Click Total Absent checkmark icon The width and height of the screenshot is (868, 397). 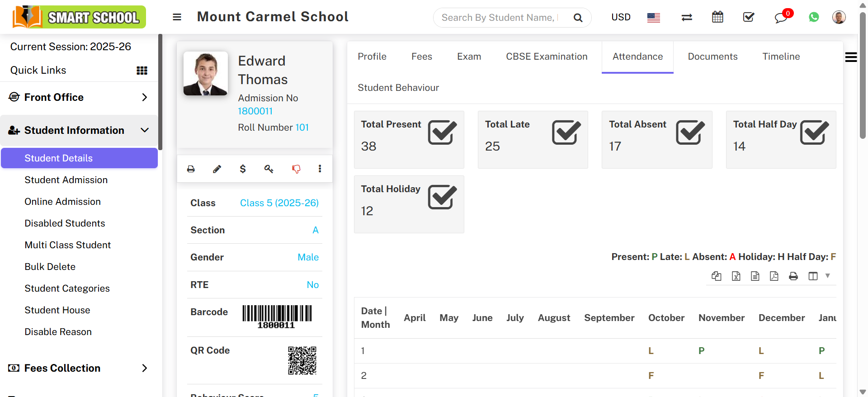690,132
